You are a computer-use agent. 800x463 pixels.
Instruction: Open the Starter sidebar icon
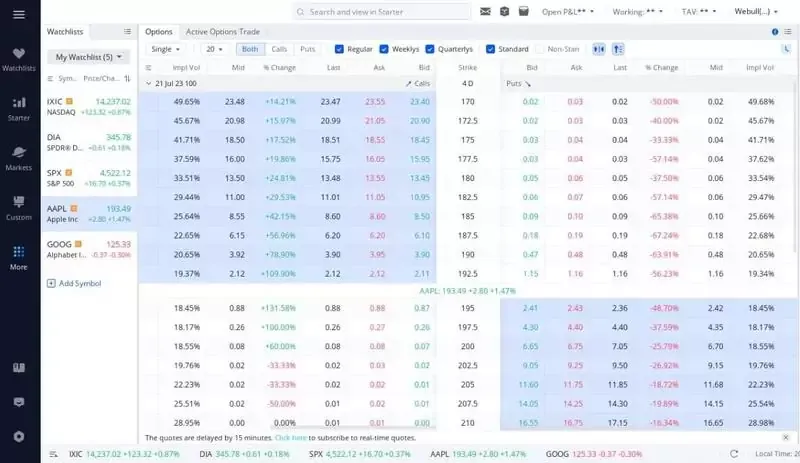point(19,109)
